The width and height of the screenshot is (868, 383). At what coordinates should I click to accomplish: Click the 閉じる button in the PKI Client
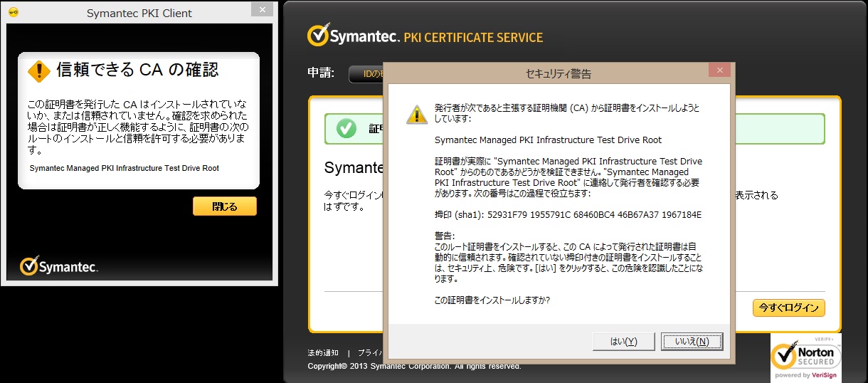tap(224, 206)
